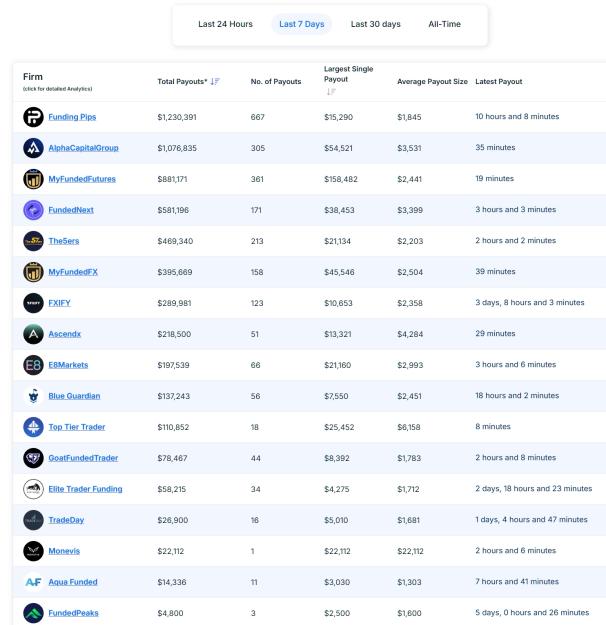
Task: Open the Blue Guardian firm link
Action: pyautogui.click(x=74, y=396)
